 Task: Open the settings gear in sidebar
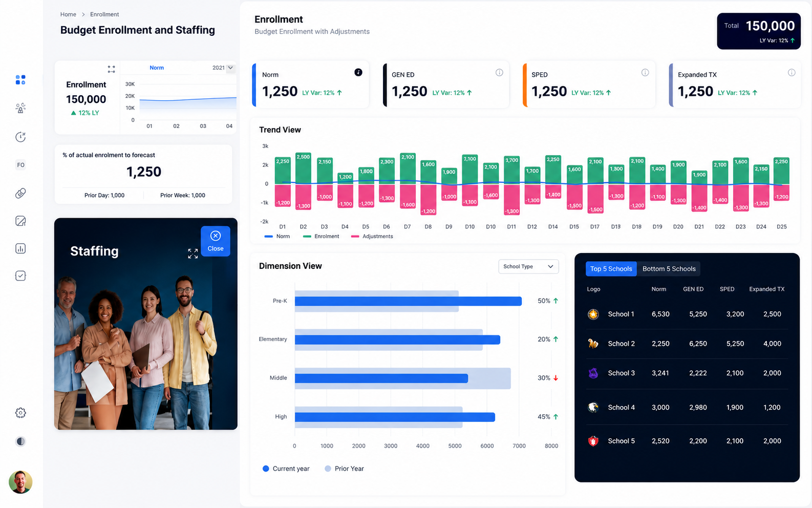[20, 413]
